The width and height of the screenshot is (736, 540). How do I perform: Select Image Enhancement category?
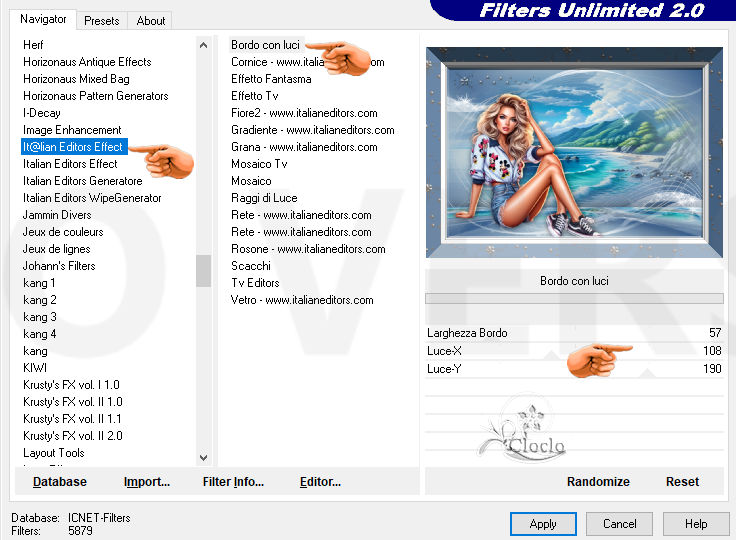pos(72,130)
